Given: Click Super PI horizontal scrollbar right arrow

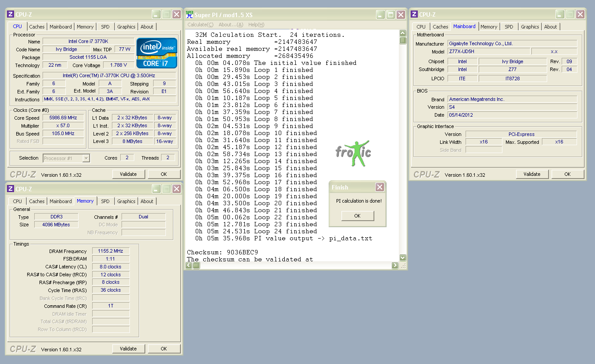Looking at the screenshot, I should point(395,265).
